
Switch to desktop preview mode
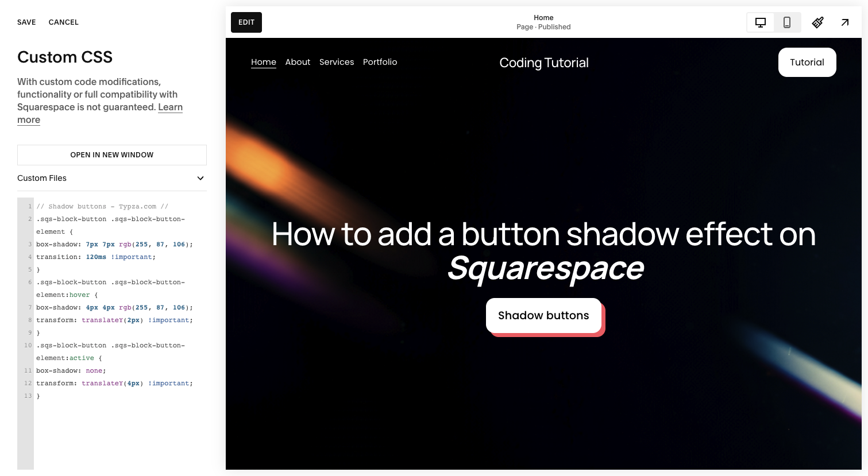pos(760,22)
